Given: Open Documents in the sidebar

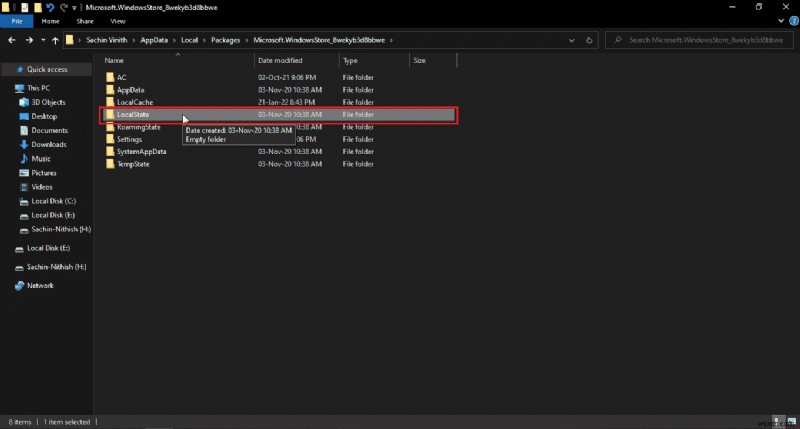Looking at the screenshot, I should (49, 131).
